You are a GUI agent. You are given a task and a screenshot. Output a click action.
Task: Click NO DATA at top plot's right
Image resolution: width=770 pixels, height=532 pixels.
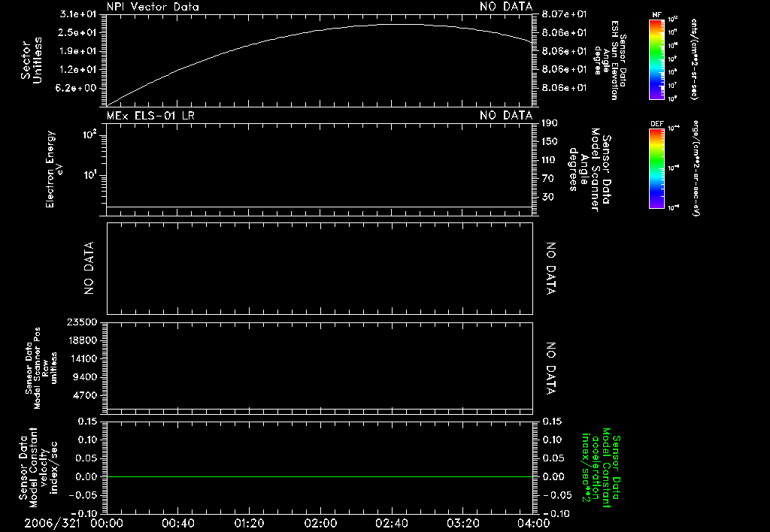[x=506, y=7]
